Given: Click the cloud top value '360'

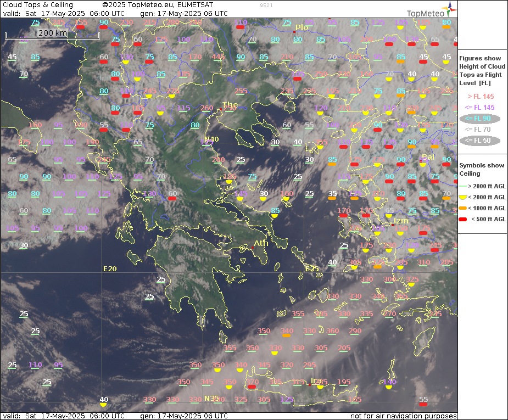Looking at the screenshot, I should pyautogui.click(x=332, y=331).
